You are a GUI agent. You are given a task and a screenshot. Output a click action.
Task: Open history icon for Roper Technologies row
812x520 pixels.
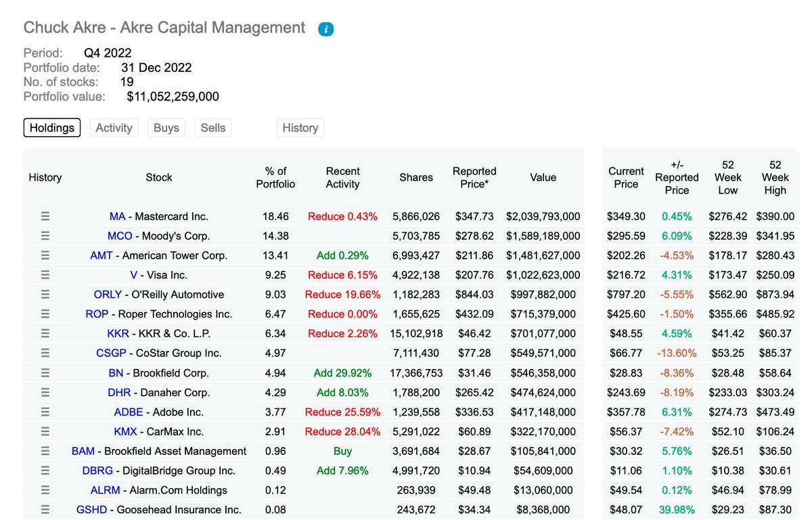coord(45,314)
